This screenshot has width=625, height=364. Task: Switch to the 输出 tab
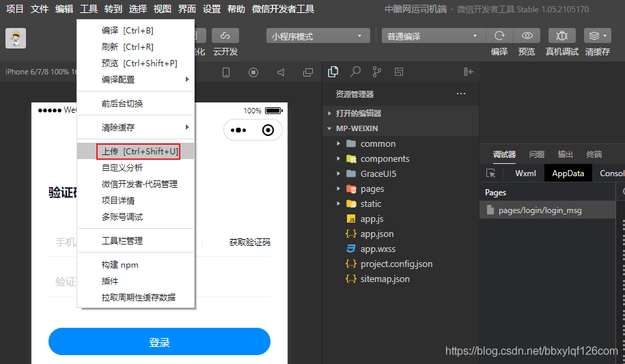pyautogui.click(x=565, y=154)
